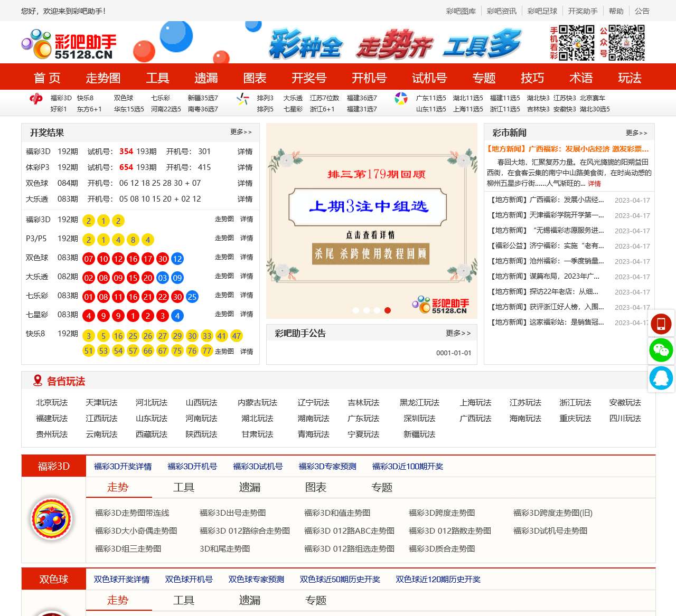The height and width of the screenshot is (616, 676).
Task: Switch to the 专题 tab in 双色球 section
Action: click(x=316, y=600)
